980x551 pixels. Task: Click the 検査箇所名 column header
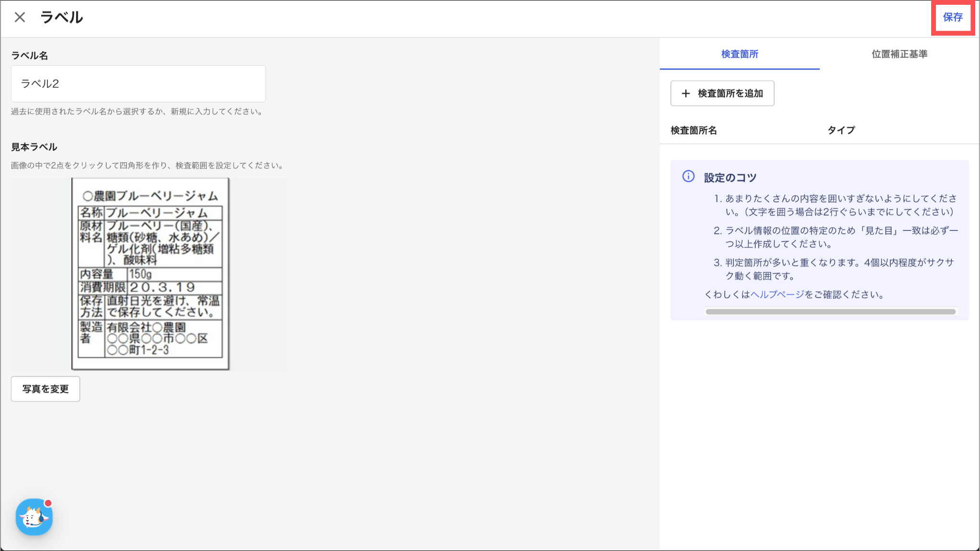tap(693, 130)
